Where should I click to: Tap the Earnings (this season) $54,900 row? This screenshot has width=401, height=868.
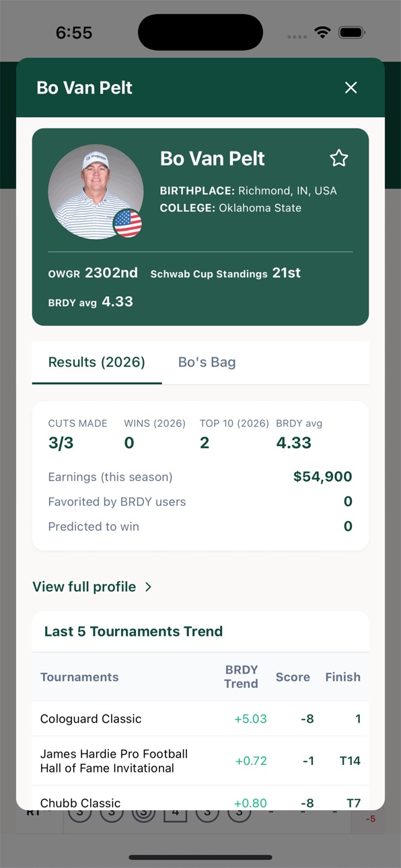(200, 477)
